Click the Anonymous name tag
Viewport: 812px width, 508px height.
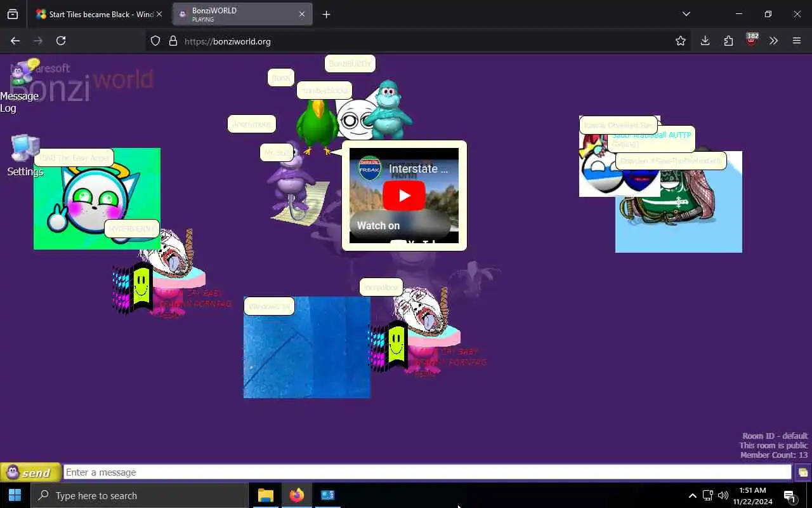(x=252, y=124)
